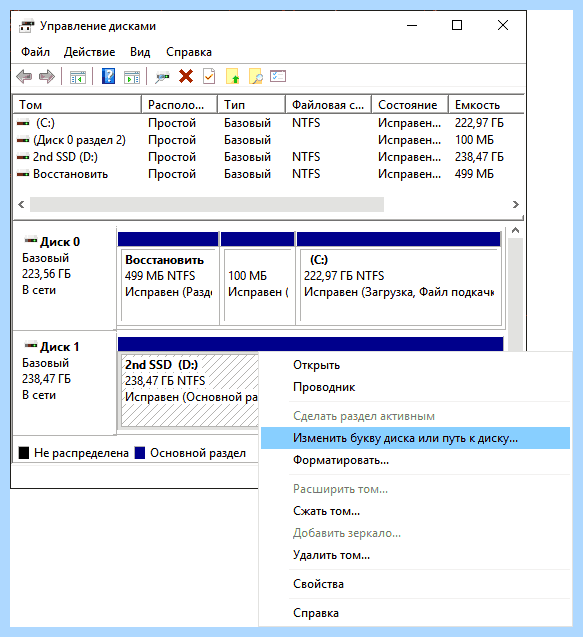583x637 pixels.
Task: Click 223,56 ГБ size under Диск 0
Action: 46,274
